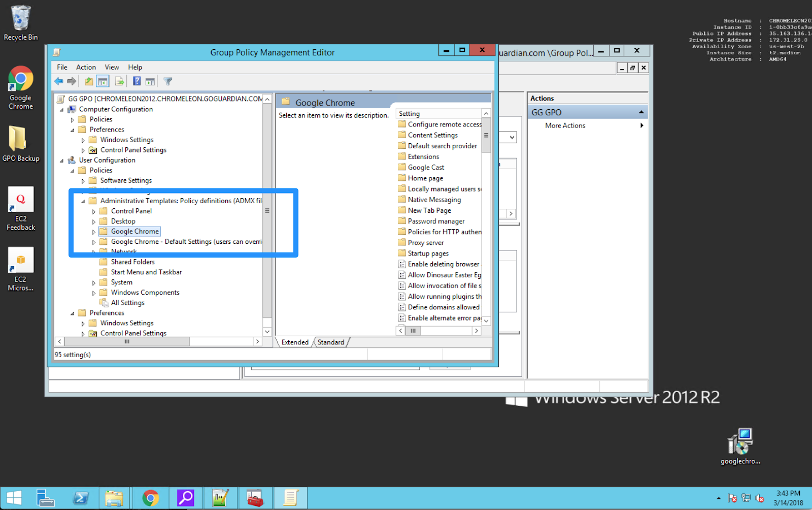Select All Settings in the tree
This screenshot has width=812, height=510.
tap(127, 303)
